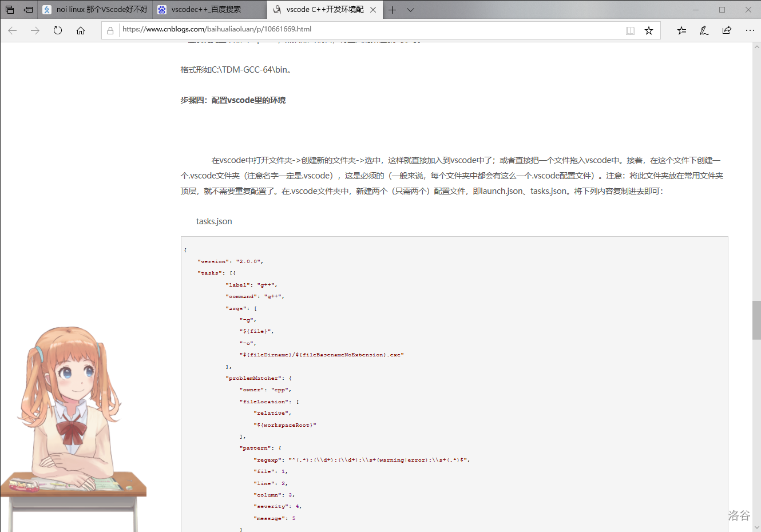The image size is (761, 532).
Task: Refresh the current page
Action: pyautogui.click(x=58, y=30)
